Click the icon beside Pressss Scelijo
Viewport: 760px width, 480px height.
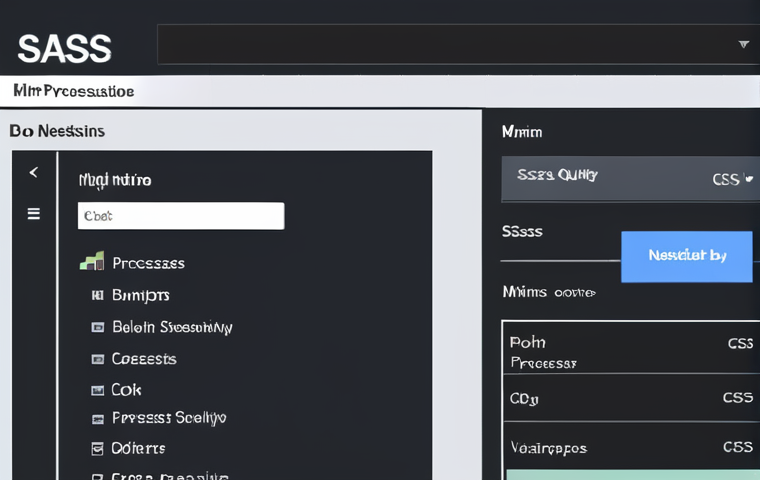point(97,419)
